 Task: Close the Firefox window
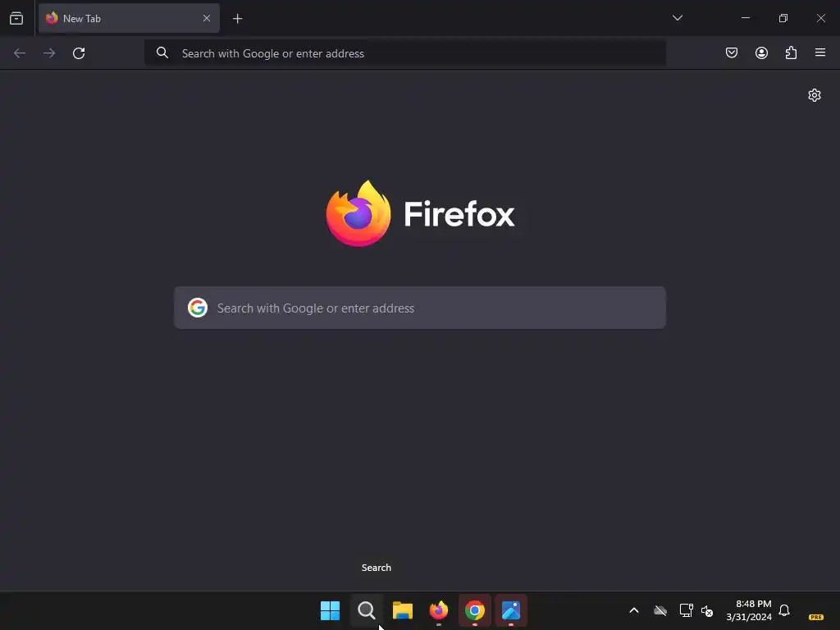820,18
